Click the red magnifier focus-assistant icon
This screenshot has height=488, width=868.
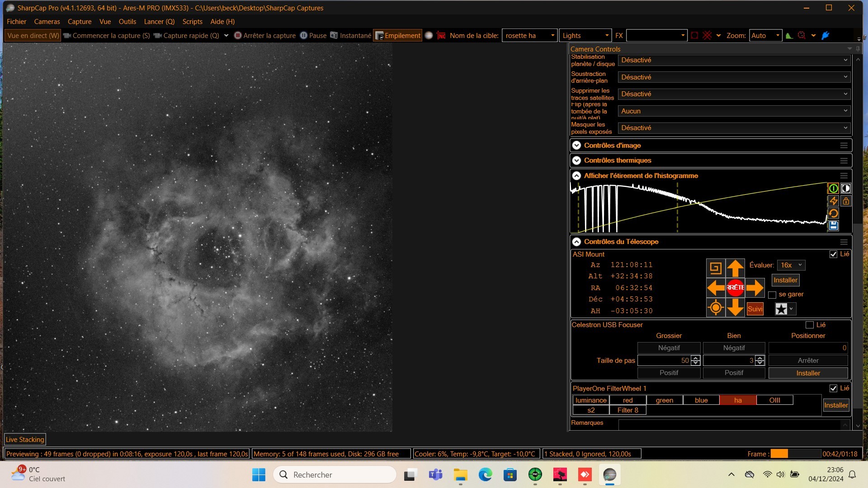point(802,36)
